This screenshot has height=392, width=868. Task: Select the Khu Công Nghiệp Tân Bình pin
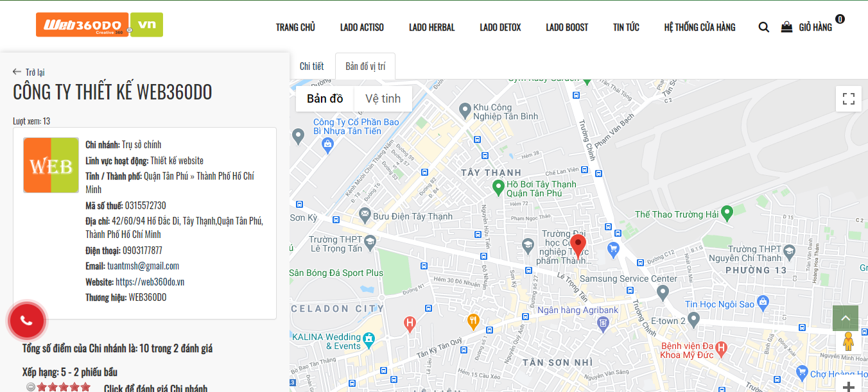click(465, 110)
